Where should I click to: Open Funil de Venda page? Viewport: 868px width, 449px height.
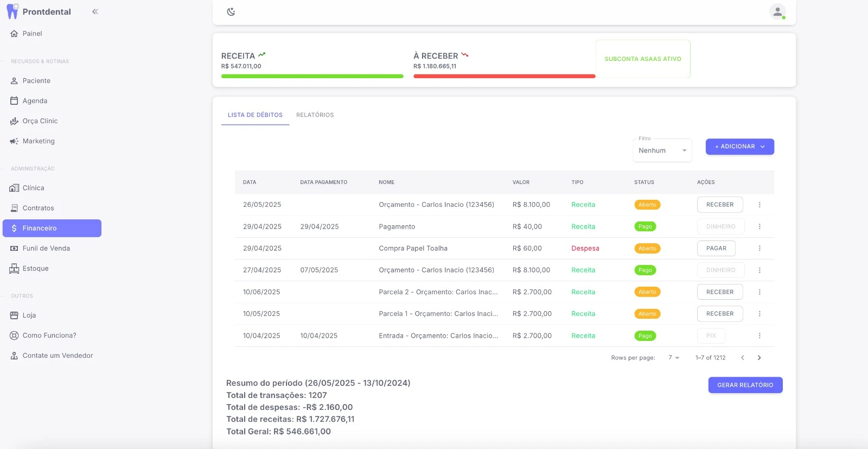pos(46,249)
